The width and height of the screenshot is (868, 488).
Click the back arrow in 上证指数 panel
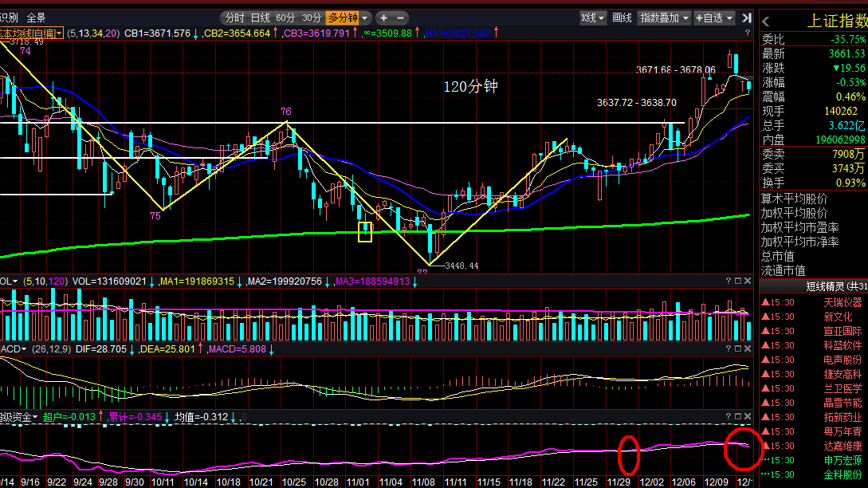tap(766, 22)
